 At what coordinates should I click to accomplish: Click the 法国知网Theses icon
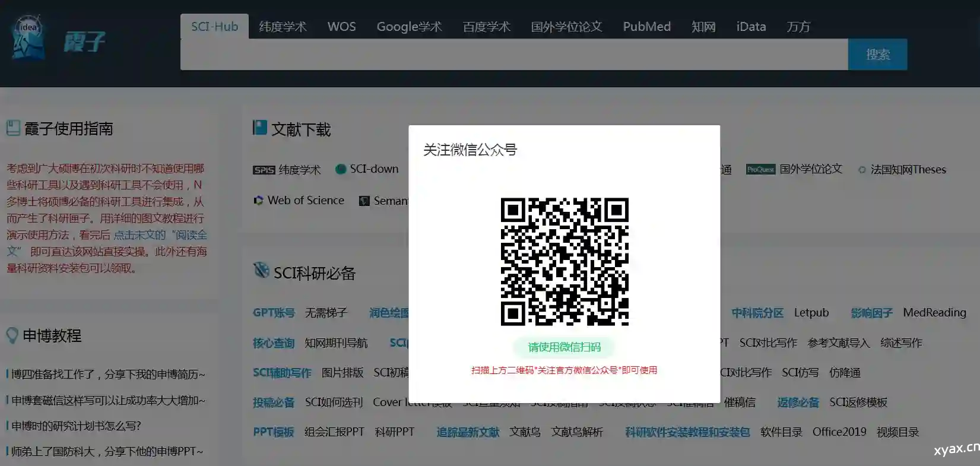[x=862, y=170]
